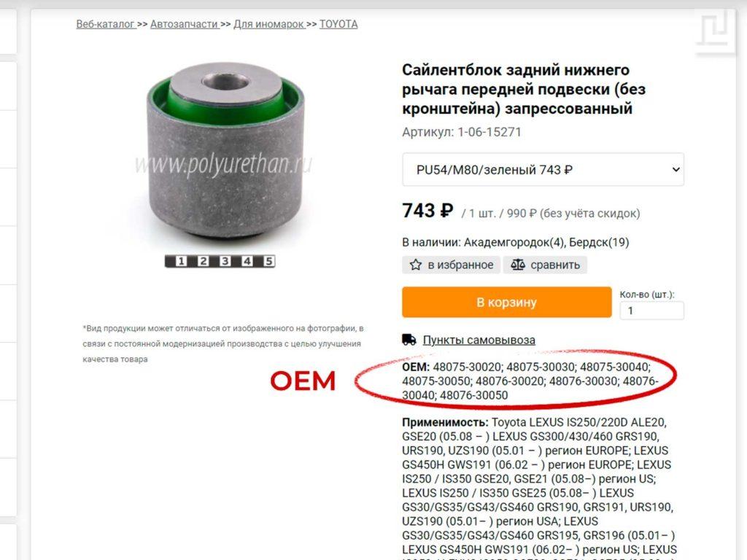Go to Веб-каталог breadcrumb
The image size is (747, 560).
click(106, 24)
